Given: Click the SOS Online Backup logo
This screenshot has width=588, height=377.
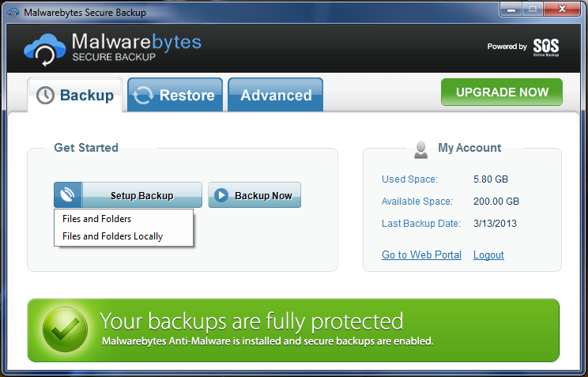Looking at the screenshot, I should [x=545, y=47].
